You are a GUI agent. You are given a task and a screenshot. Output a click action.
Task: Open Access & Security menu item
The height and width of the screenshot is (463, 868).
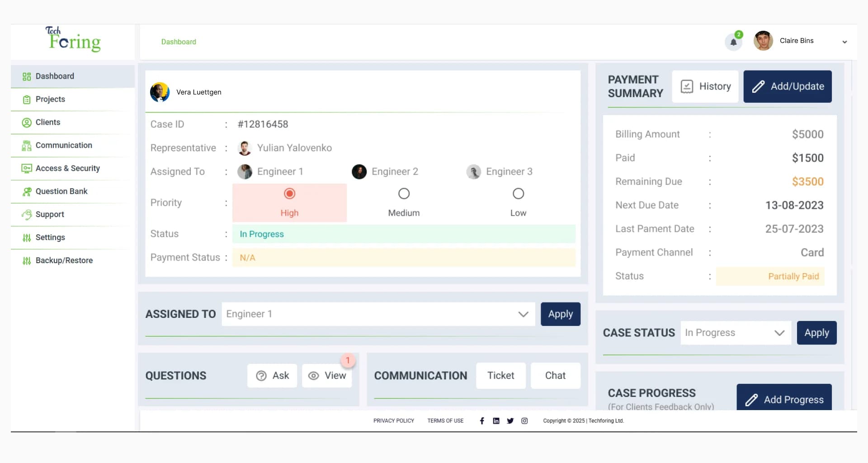coord(73,169)
